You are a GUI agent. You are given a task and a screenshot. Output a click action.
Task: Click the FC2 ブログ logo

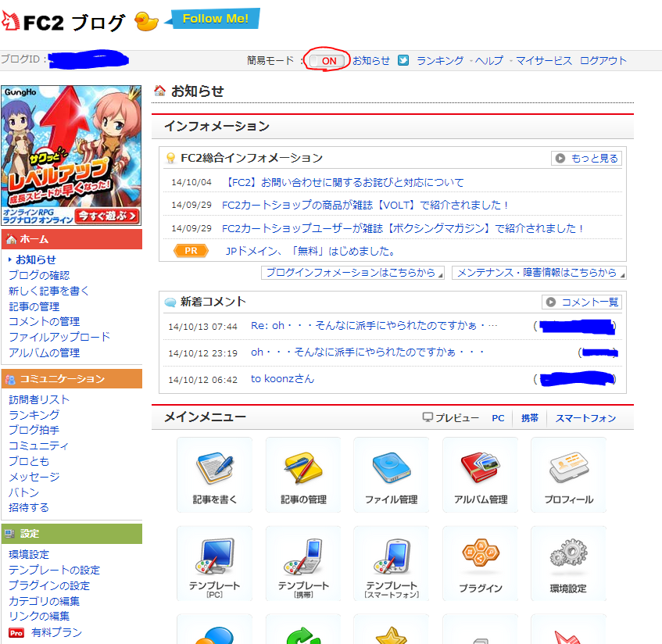pyautogui.click(x=63, y=22)
